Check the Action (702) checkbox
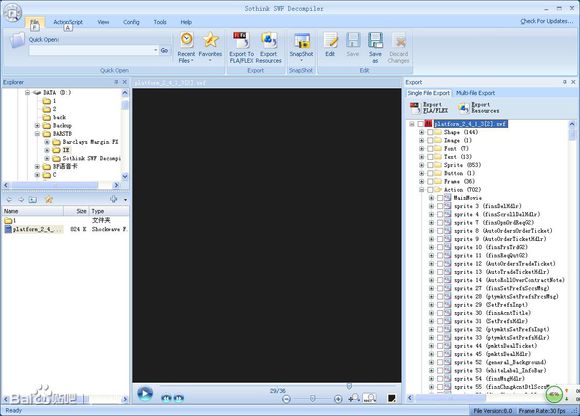 click(430, 190)
